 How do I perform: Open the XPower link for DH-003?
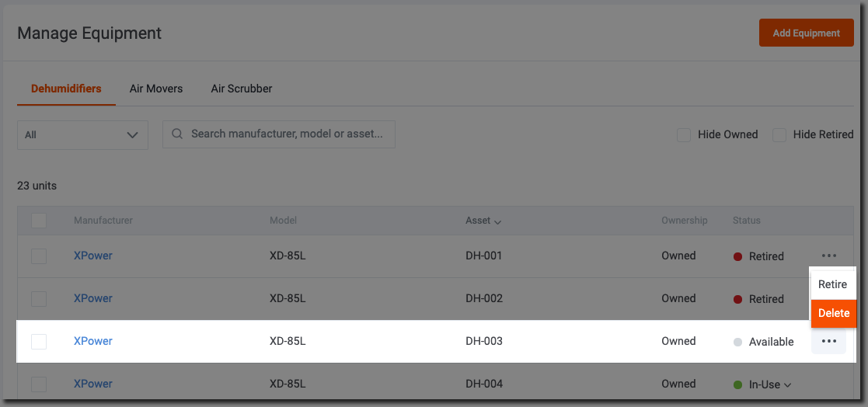coord(93,341)
